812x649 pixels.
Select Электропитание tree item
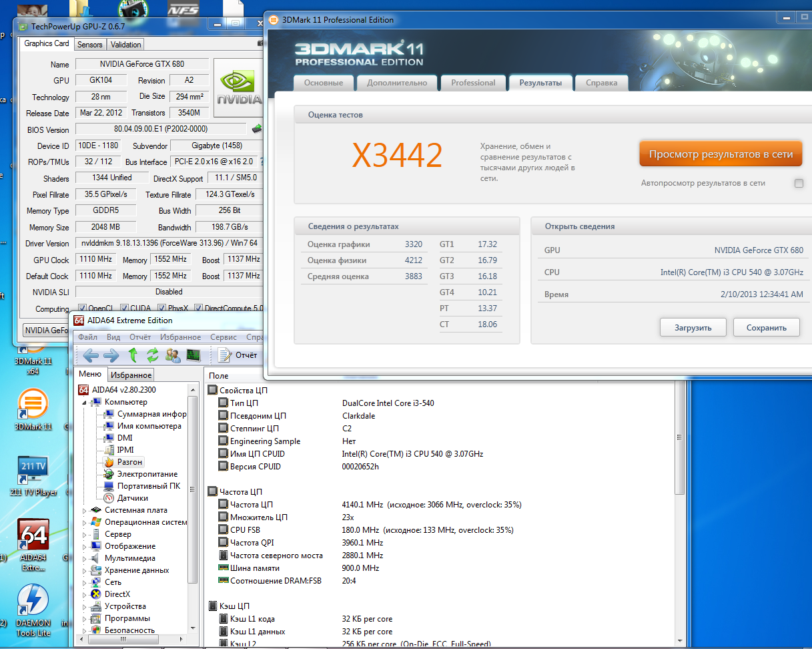point(141,474)
